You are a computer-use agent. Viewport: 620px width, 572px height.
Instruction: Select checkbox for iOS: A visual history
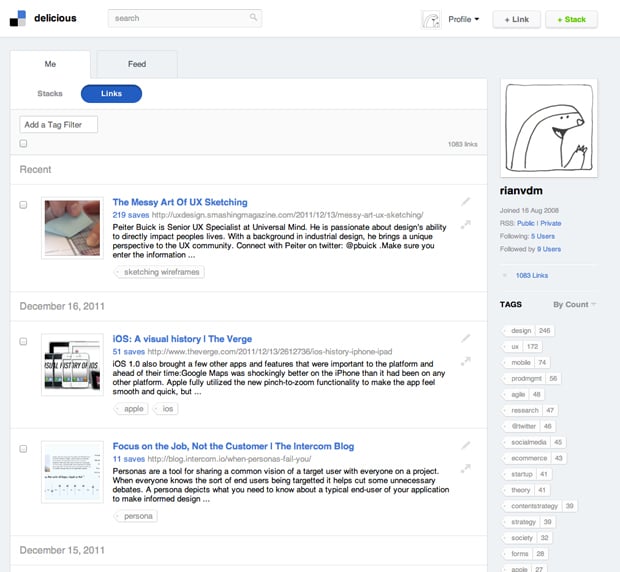click(24, 341)
